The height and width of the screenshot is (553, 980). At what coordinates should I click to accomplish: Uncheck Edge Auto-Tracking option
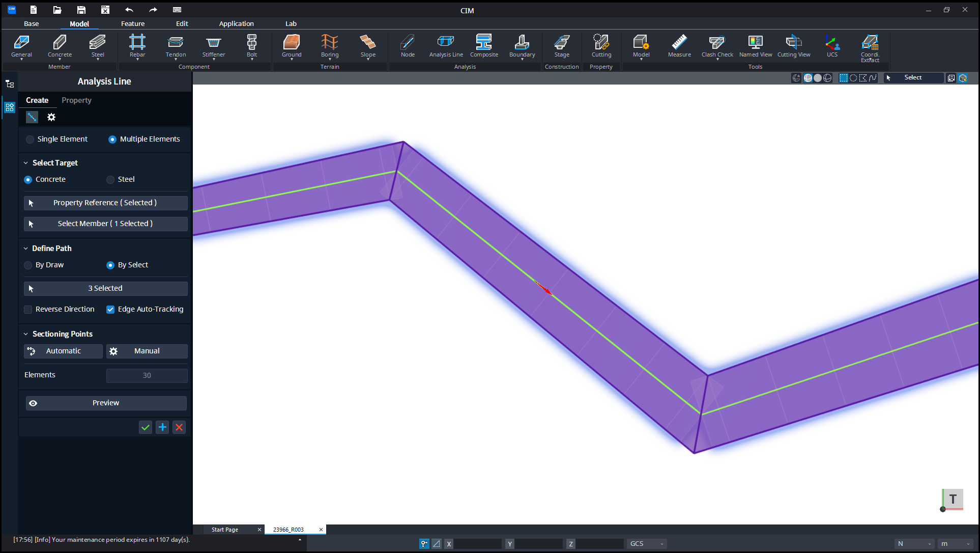(110, 310)
